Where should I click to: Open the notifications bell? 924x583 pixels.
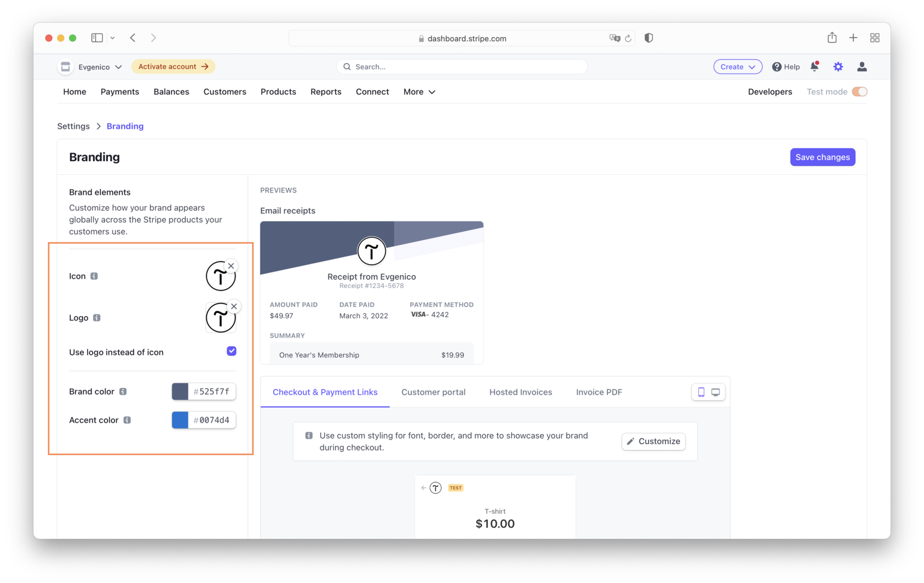pos(815,67)
